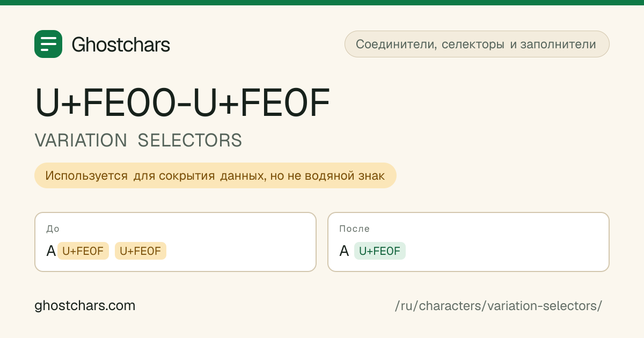
Task: Click the 'До' label
Action: (x=53, y=229)
